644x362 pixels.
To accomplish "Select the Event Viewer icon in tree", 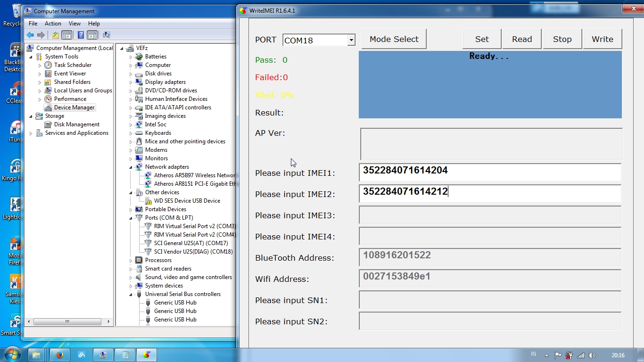I will click(48, 74).
